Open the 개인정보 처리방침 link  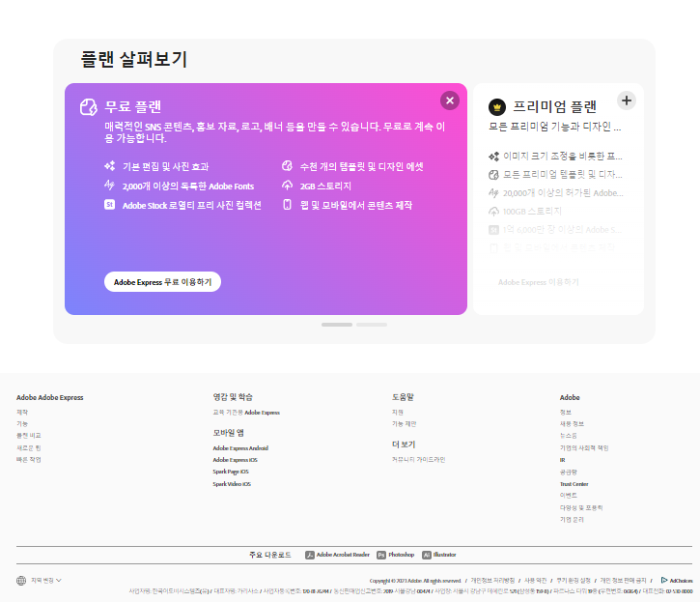492,581
